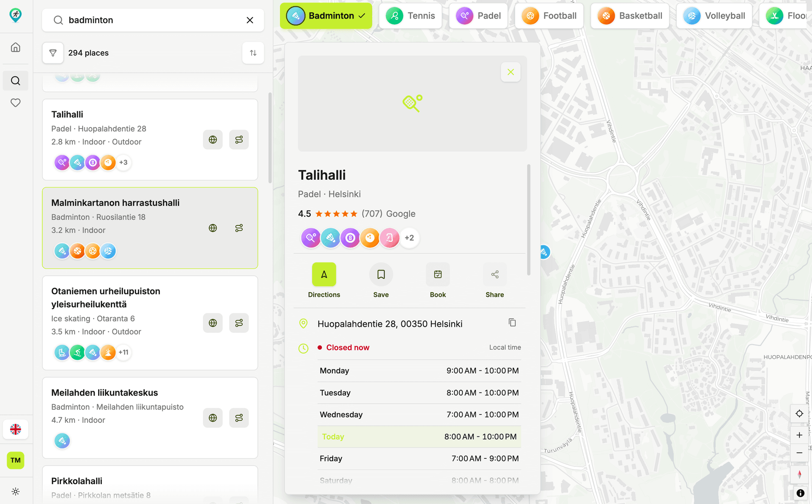Get route for Talihalli list card
The image size is (812, 504).
pyautogui.click(x=239, y=140)
